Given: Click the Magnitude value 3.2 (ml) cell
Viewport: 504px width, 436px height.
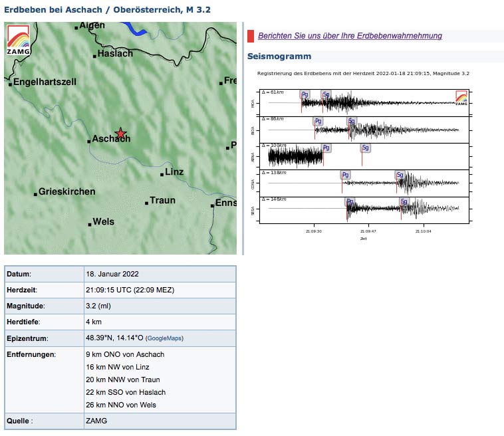Looking at the screenshot, I should tap(98, 306).
